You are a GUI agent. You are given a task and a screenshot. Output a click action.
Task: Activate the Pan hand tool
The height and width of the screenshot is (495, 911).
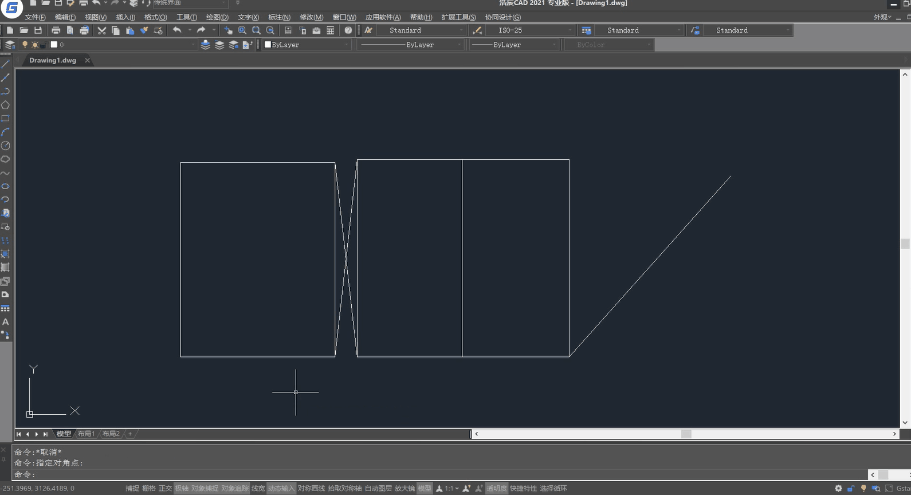pyautogui.click(x=228, y=30)
